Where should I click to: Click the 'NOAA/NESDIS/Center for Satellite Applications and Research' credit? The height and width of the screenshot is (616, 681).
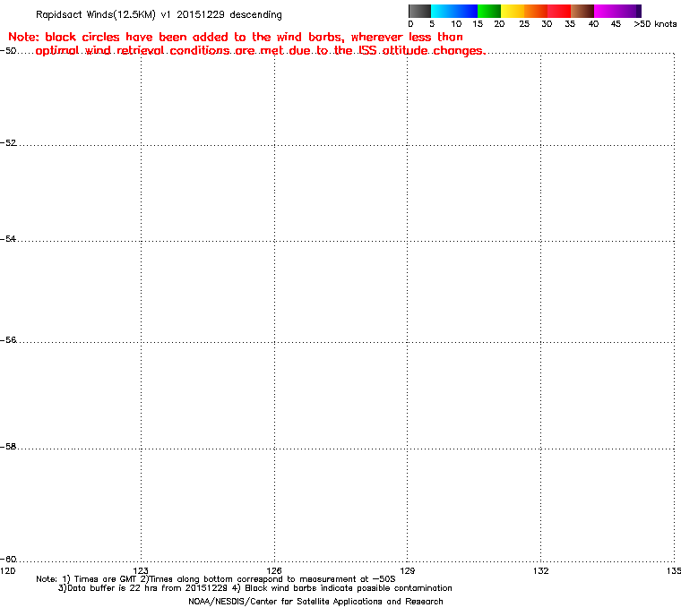coord(315,602)
